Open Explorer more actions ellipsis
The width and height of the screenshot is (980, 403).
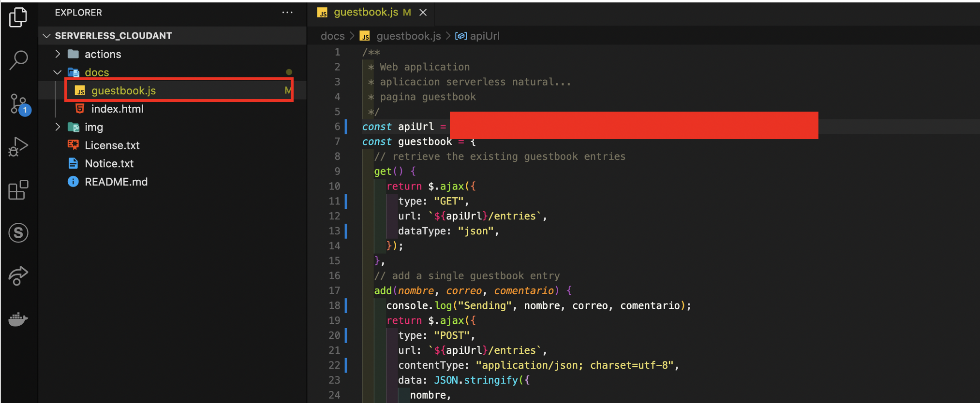(287, 13)
